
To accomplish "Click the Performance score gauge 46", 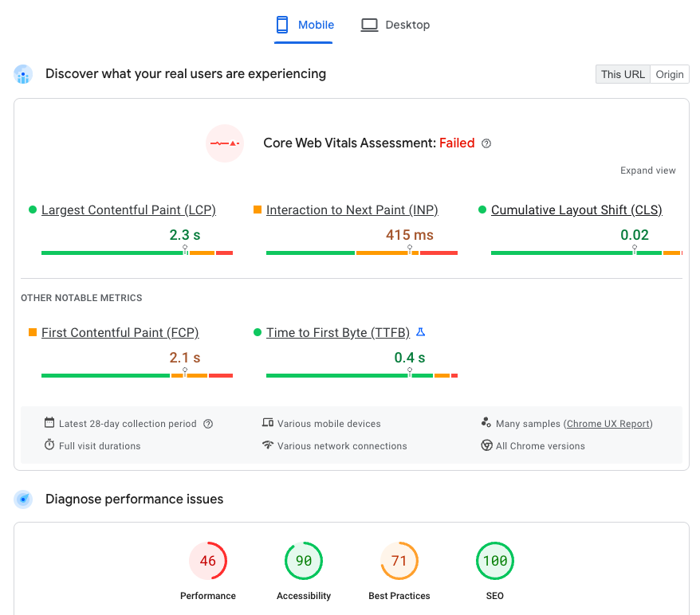I will click(x=208, y=561).
